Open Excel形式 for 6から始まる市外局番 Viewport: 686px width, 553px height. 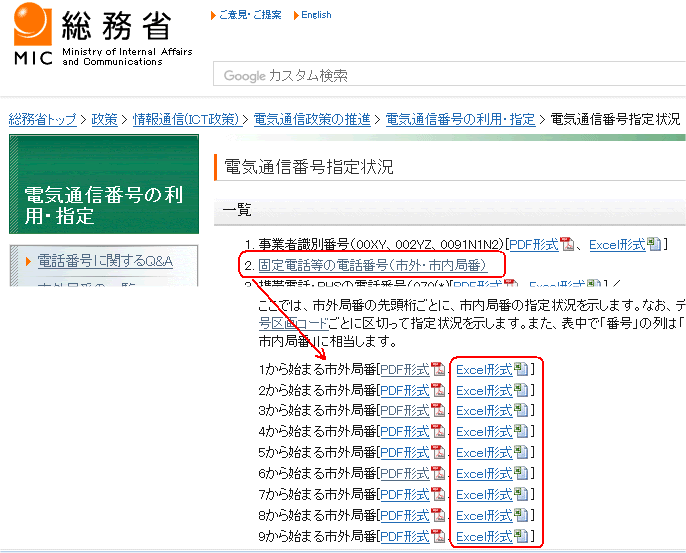(x=484, y=473)
